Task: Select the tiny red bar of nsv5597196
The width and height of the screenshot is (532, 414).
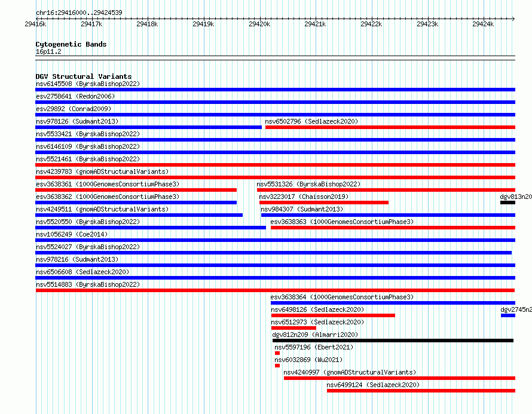Action: tap(277, 353)
